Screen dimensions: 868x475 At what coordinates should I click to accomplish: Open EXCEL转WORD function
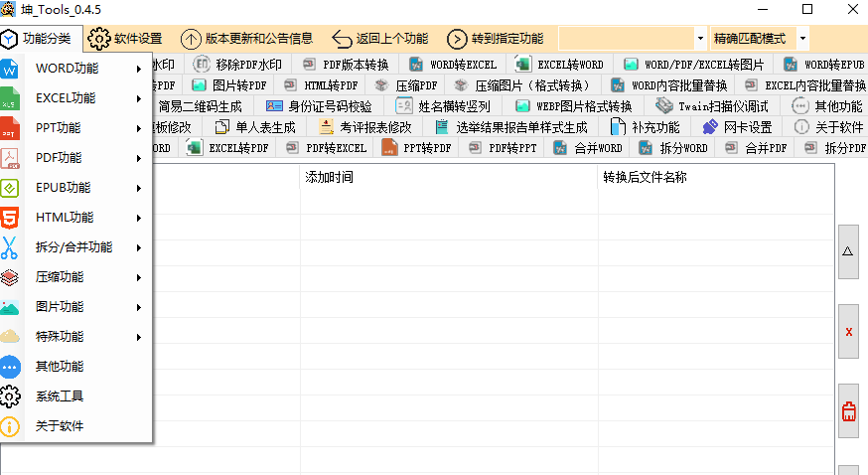point(560,65)
